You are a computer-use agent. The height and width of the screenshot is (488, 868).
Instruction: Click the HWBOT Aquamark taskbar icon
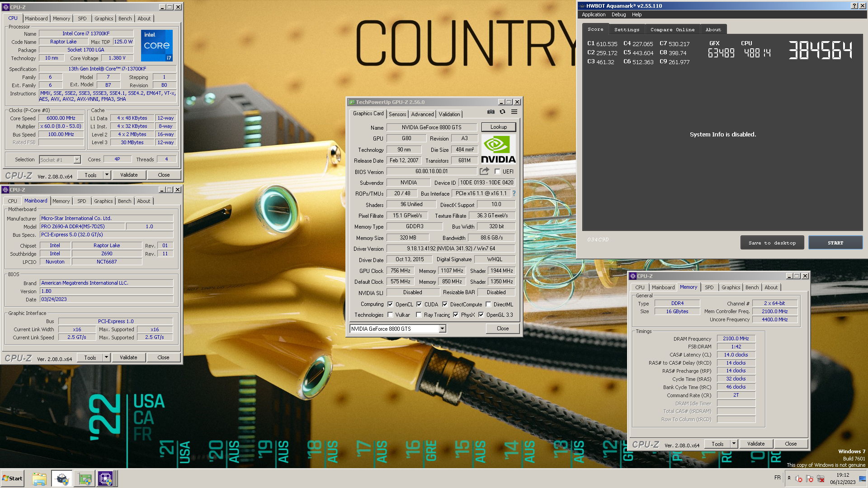click(62, 479)
